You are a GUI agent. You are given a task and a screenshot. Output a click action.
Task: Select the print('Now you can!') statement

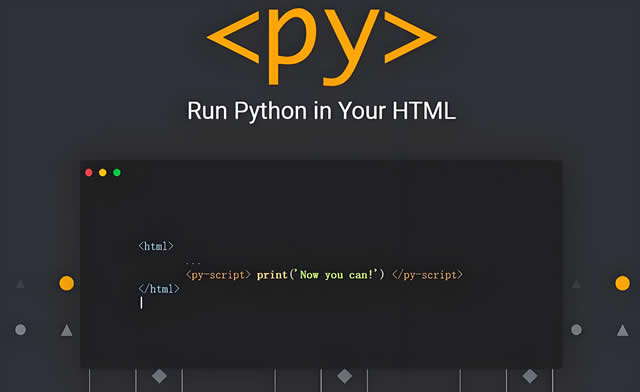click(x=320, y=275)
